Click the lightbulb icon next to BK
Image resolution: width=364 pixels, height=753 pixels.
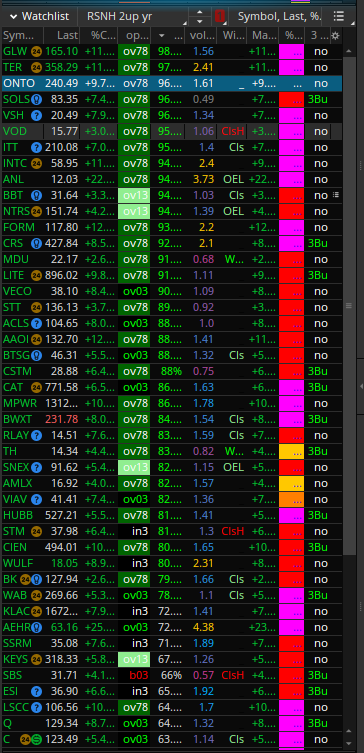37,579
